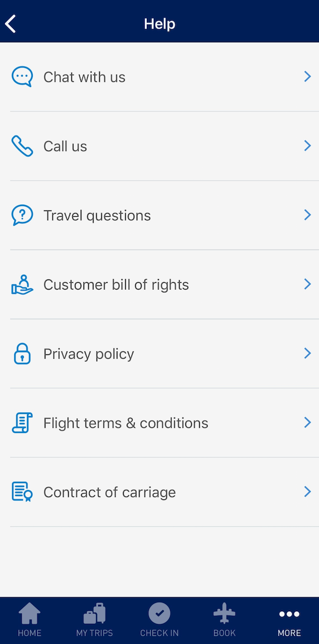The image size is (319, 644).
Task: Select the Chat with us speech bubble icon
Action: [x=22, y=76]
